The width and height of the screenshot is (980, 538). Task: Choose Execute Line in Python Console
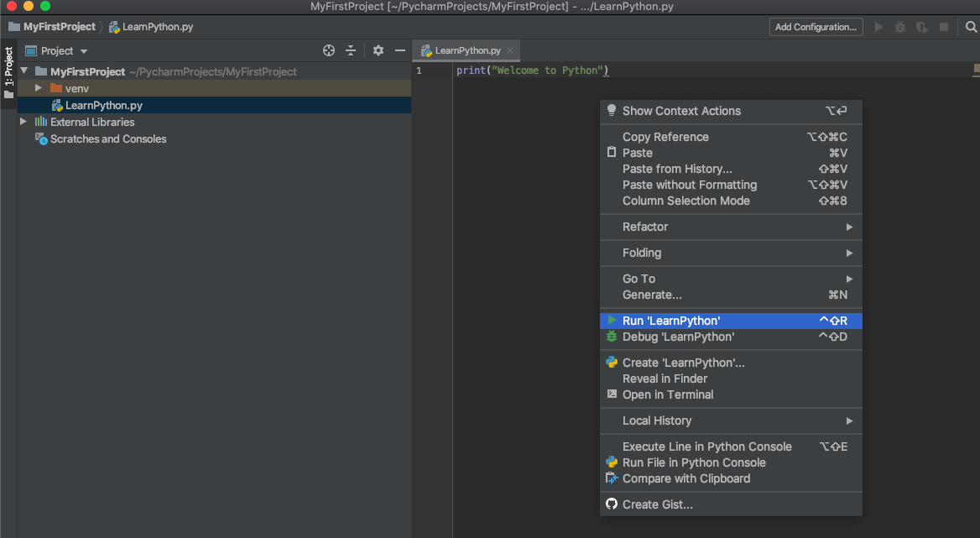click(731, 447)
